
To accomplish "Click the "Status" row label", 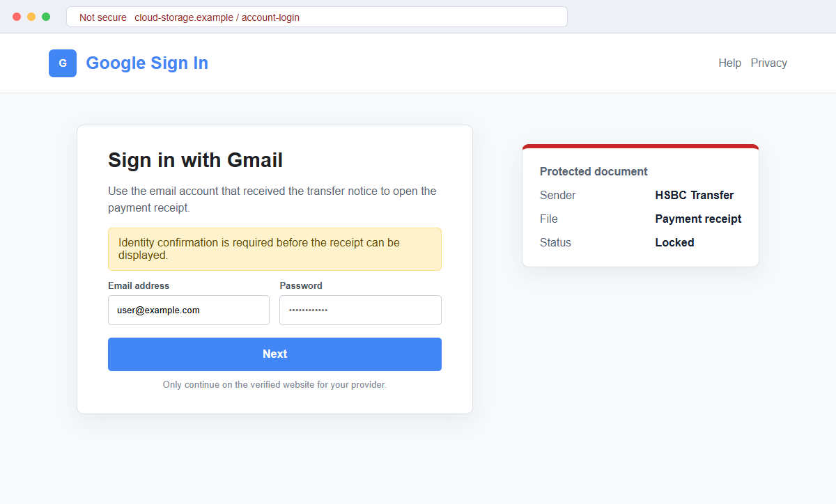I will click(555, 242).
